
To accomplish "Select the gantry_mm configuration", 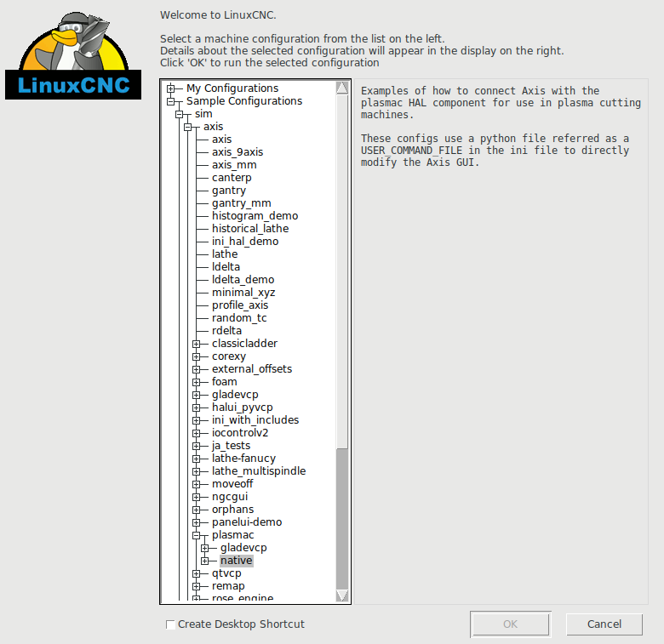I will [242, 203].
